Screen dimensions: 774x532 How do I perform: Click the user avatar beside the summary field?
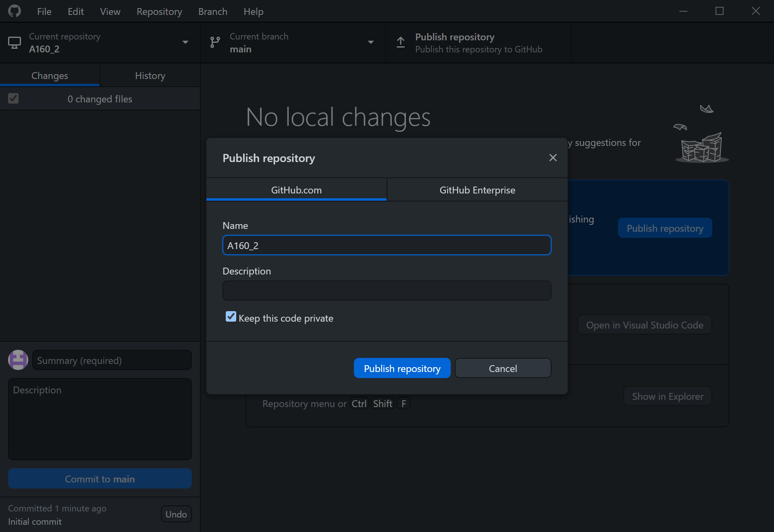coord(18,360)
